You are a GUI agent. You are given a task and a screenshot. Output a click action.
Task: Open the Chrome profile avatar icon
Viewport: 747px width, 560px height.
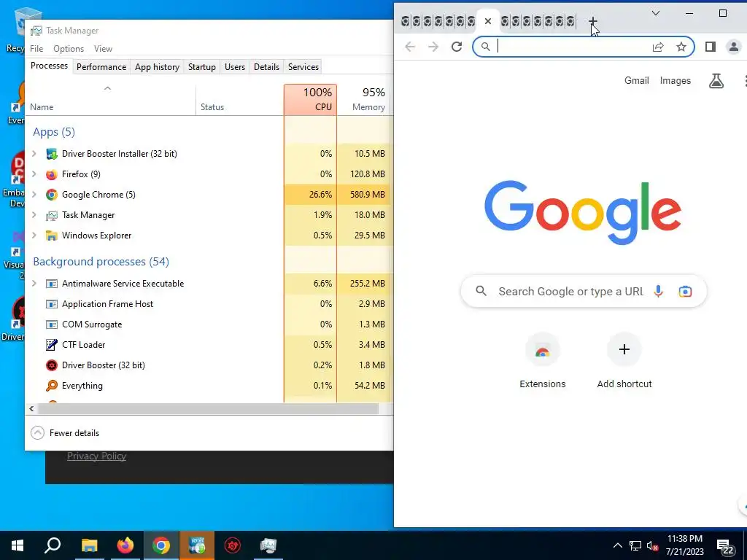(x=734, y=47)
